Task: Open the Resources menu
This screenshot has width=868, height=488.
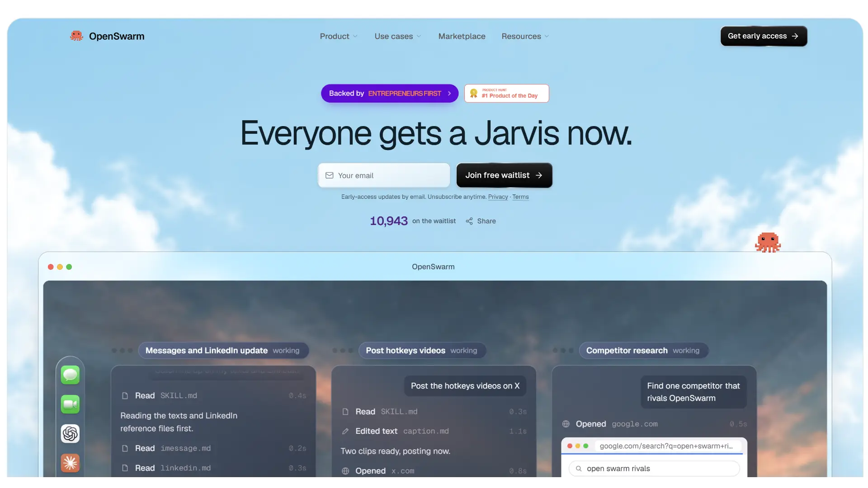Action: [x=525, y=36]
